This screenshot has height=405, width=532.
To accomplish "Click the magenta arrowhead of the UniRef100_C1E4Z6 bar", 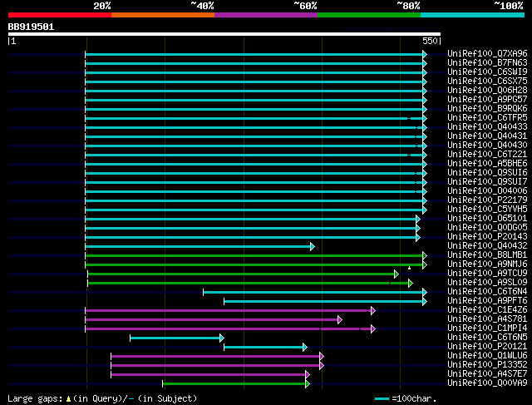I will (x=373, y=311).
